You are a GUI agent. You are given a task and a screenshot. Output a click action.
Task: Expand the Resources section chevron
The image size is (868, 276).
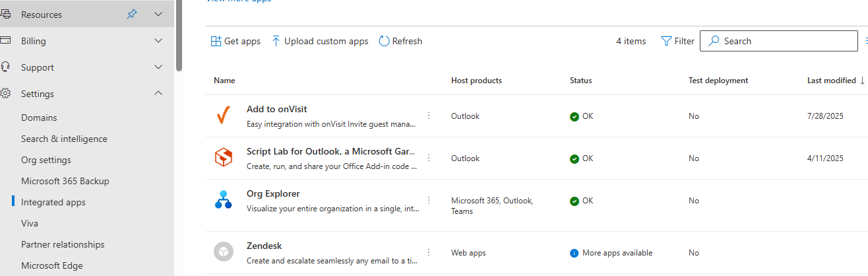pyautogui.click(x=158, y=14)
